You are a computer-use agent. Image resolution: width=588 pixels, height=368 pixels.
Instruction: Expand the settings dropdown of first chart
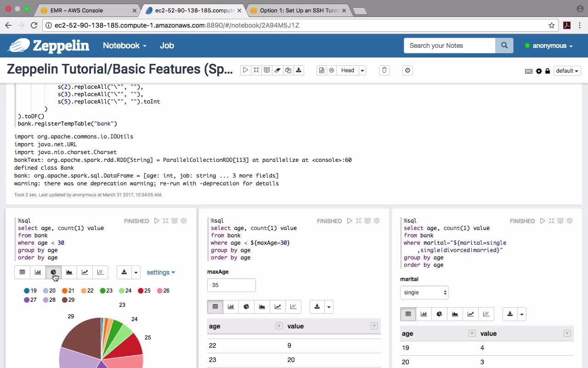point(160,272)
